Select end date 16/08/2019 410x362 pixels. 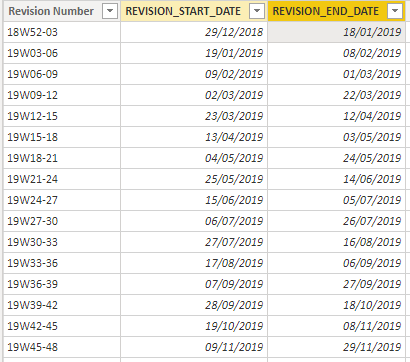coord(336,242)
